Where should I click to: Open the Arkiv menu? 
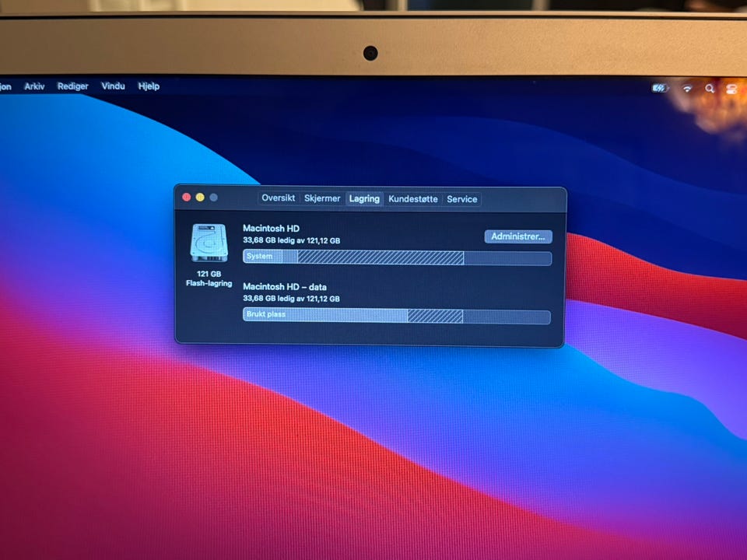pos(34,86)
